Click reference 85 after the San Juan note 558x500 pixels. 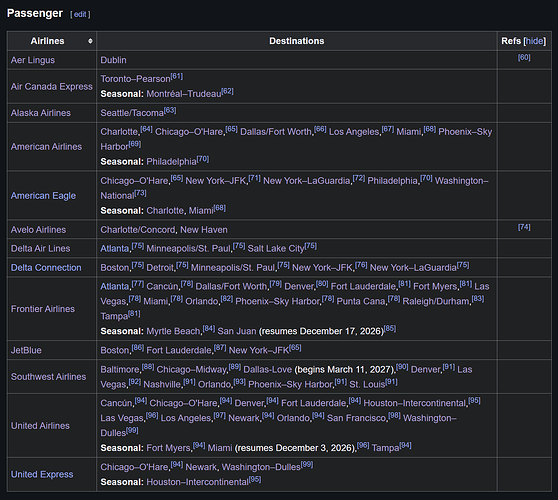coord(390,328)
